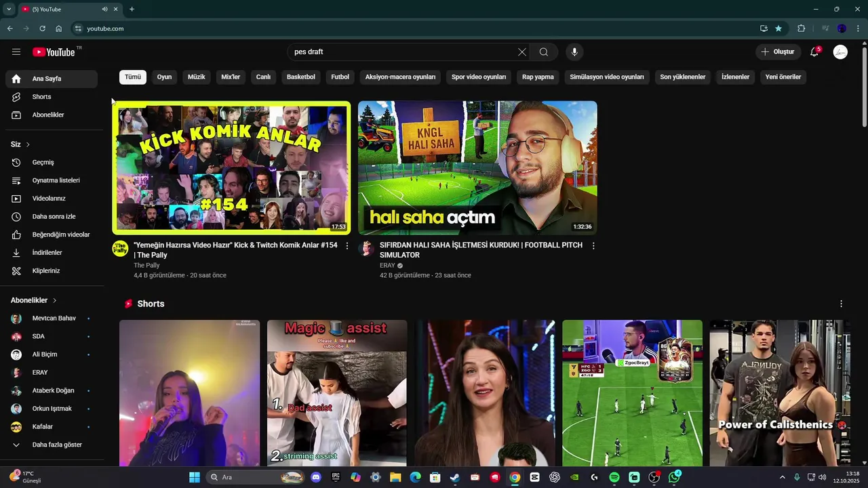Open the SDA channel subscription

pyautogui.click(x=52, y=336)
